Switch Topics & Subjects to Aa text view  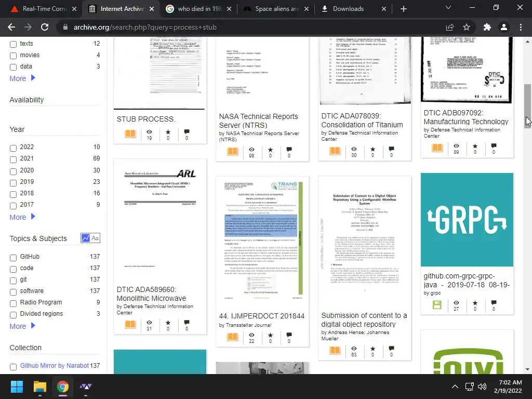(x=96, y=238)
